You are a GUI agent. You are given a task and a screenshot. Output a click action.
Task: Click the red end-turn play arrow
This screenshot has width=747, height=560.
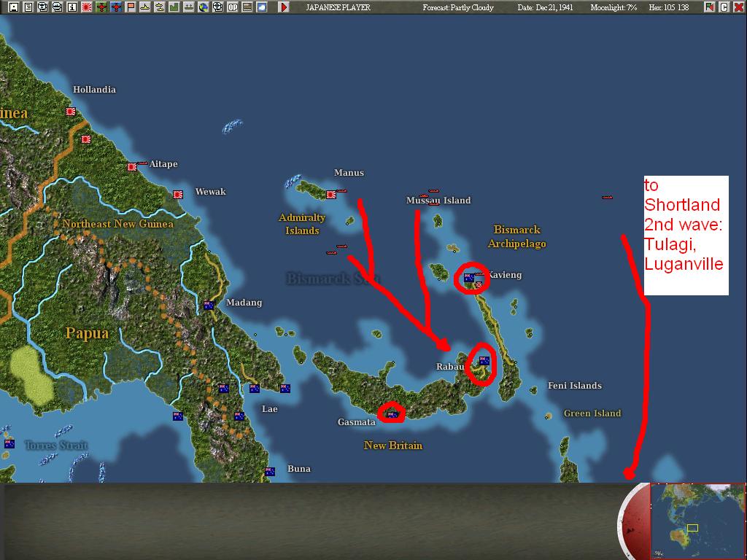pyautogui.click(x=284, y=7)
